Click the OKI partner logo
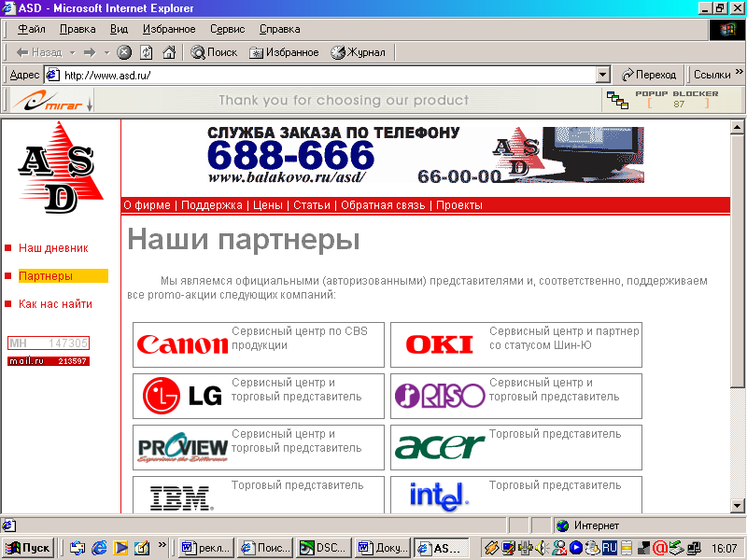 (439, 344)
